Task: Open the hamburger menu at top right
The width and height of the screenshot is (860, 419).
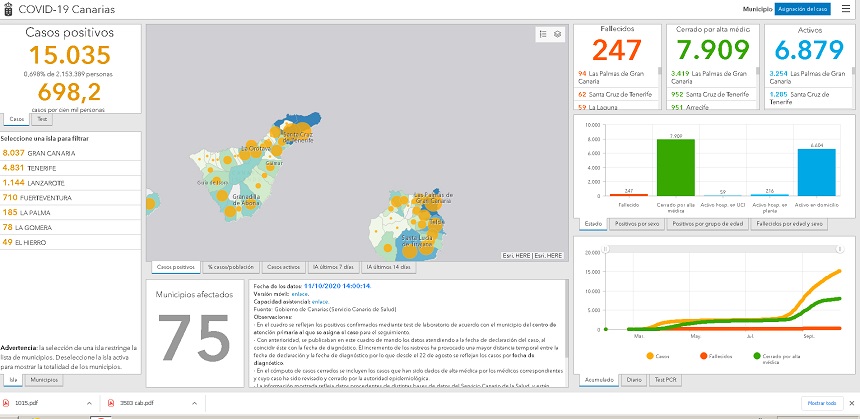Action: pos(846,8)
